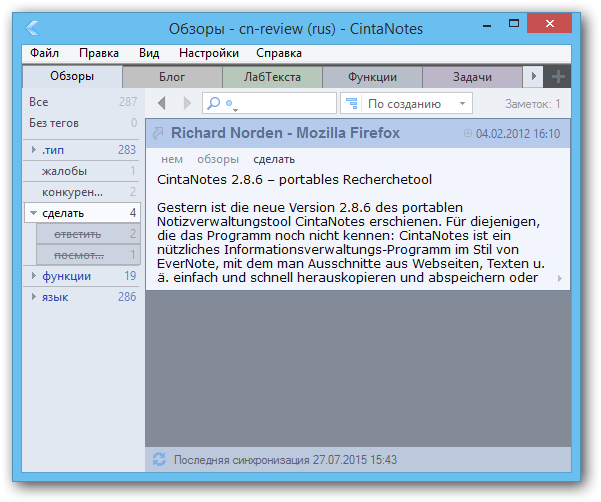This screenshot has height=502, width=601.
Task: Expand the note text with small arrow
Action: 560,279
